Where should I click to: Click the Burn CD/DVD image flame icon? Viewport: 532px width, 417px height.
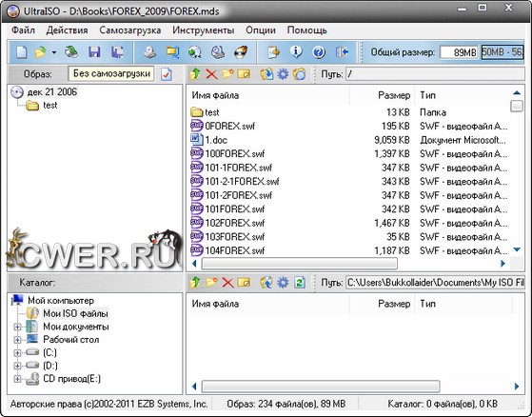coord(241,52)
